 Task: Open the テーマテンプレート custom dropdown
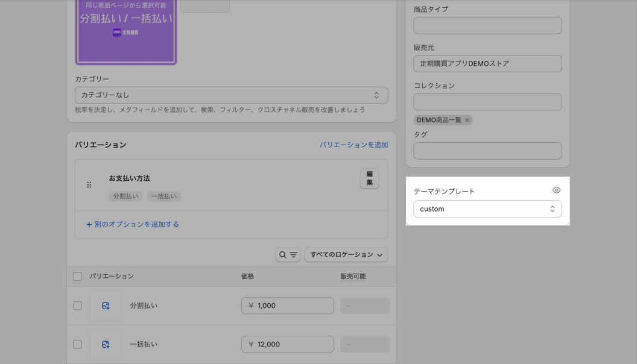[x=487, y=209]
